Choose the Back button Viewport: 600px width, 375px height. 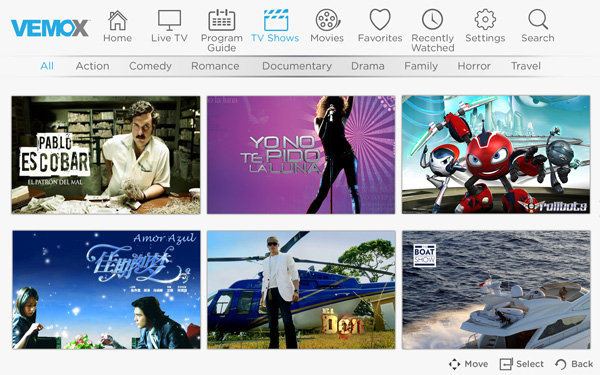tap(574, 364)
